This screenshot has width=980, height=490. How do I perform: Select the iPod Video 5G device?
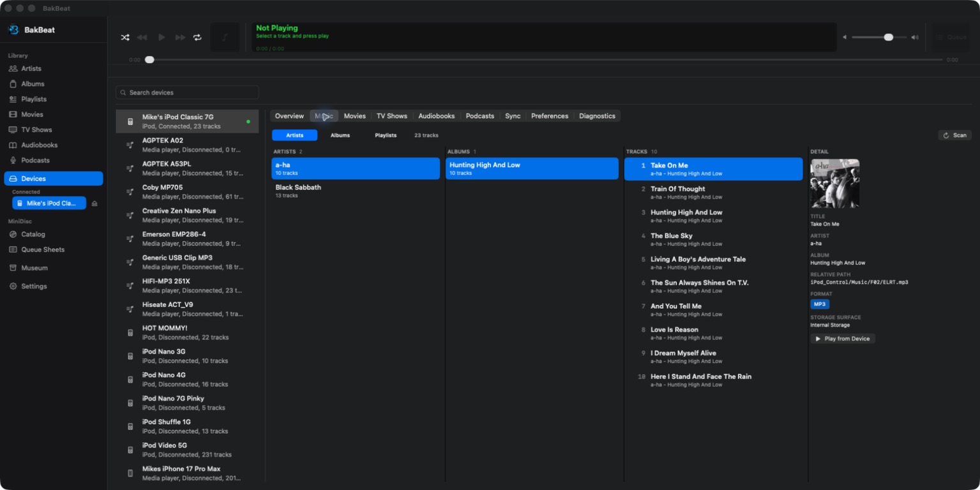pyautogui.click(x=187, y=450)
